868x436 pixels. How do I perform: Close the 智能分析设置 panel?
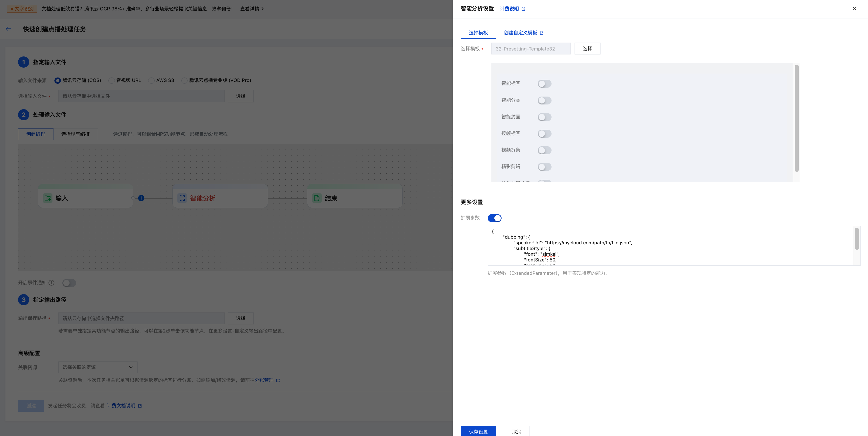pos(854,9)
